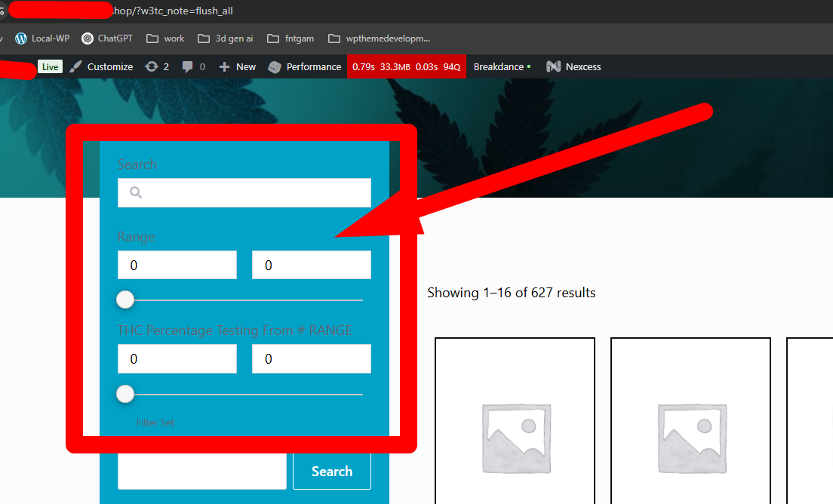Click the plus icon beside New
This screenshot has height=504, width=833.
pos(224,67)
